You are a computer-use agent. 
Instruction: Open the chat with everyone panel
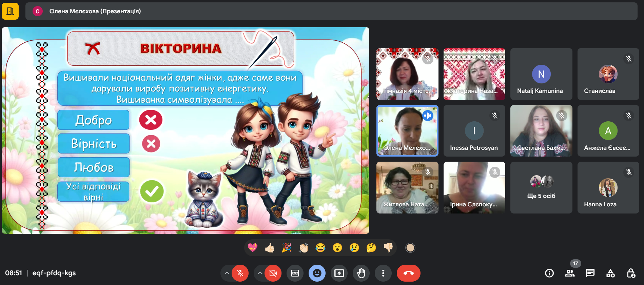[x=590, y=273]
